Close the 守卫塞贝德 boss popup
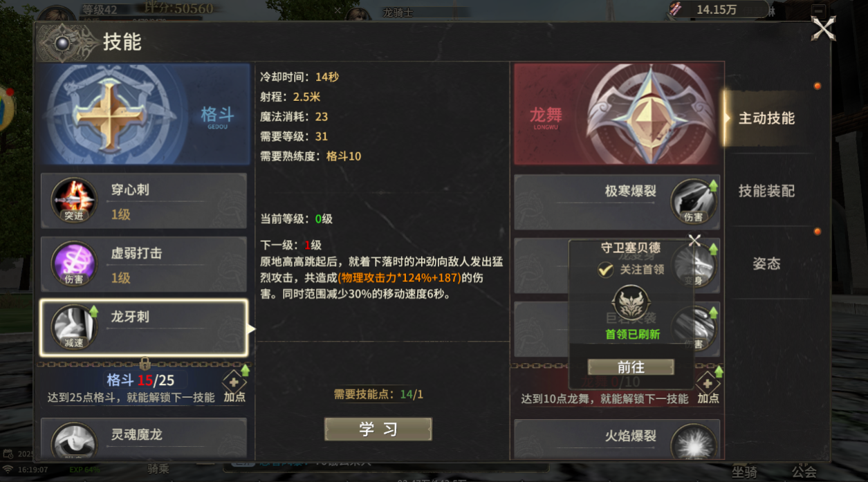The height and width of the screenshot is (482, 868). click(694, 240)
